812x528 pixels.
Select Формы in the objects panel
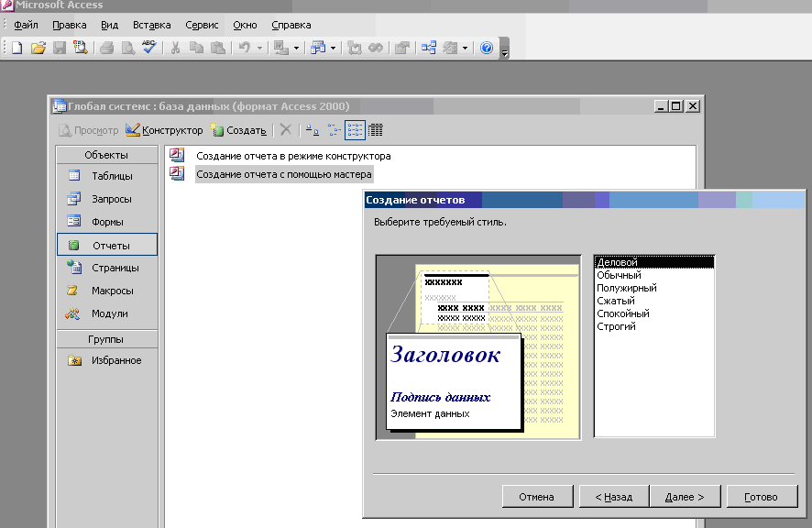click(106, 222)
